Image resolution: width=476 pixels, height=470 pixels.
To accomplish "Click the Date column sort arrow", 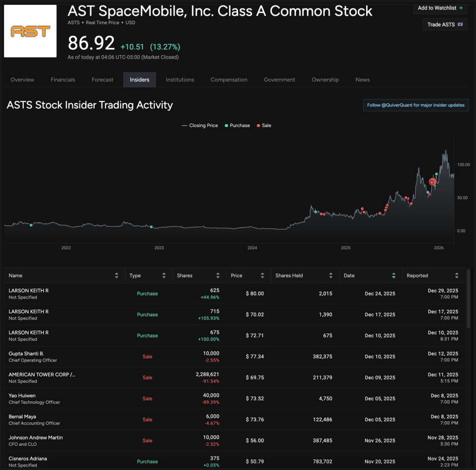I will 393,276.
